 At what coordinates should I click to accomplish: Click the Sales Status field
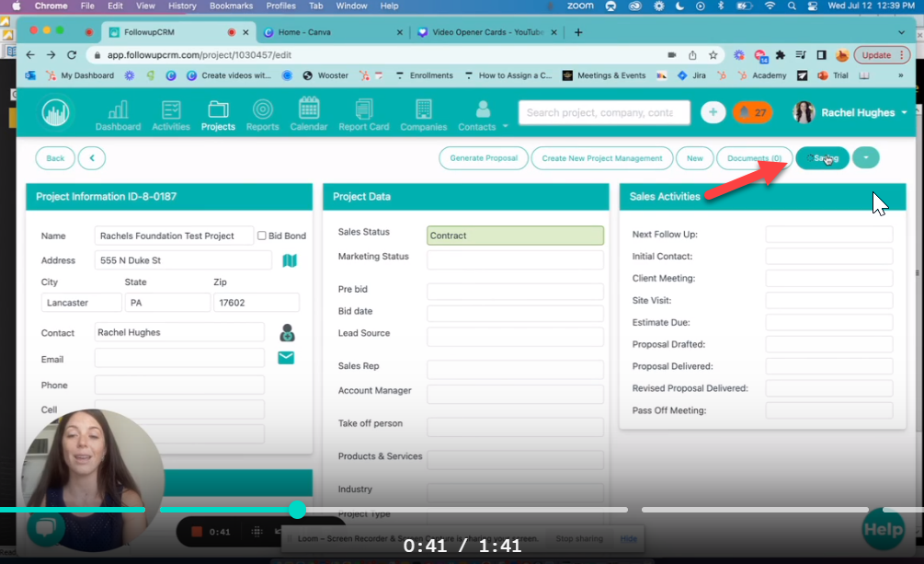515,236
